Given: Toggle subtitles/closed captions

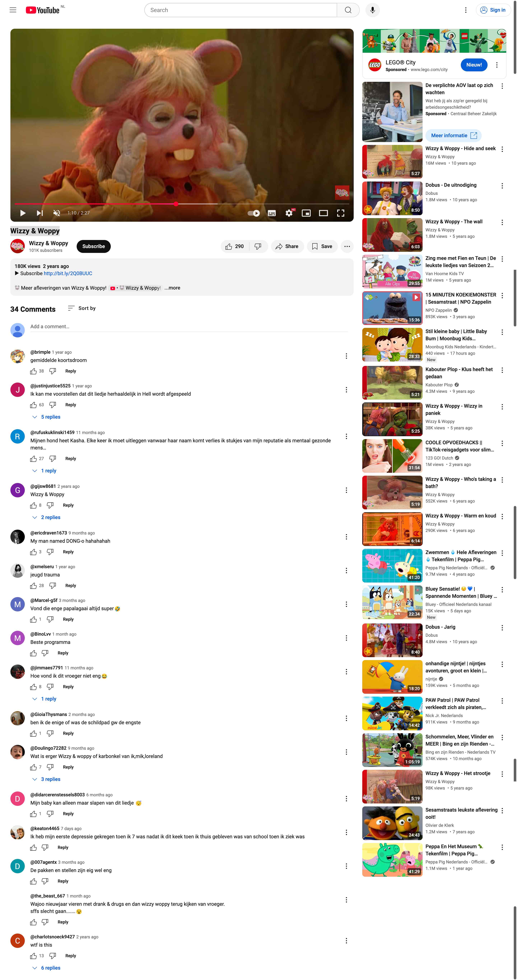Looking at the screenshot, I should (x=271, y=213).
